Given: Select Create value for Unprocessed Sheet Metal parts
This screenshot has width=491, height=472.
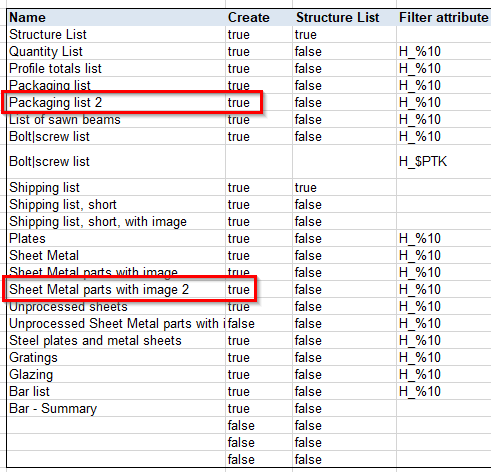Looking at the screenshot, I should (259, 323).
